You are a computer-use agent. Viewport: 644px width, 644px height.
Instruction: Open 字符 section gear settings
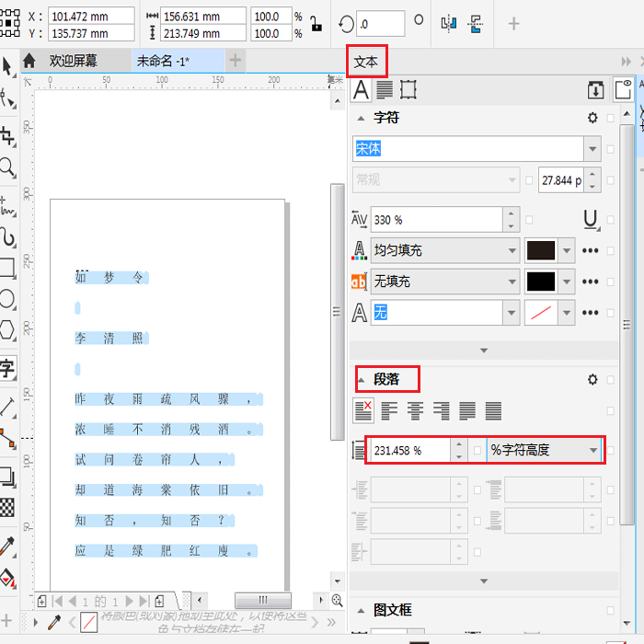(x=592, y=119)
